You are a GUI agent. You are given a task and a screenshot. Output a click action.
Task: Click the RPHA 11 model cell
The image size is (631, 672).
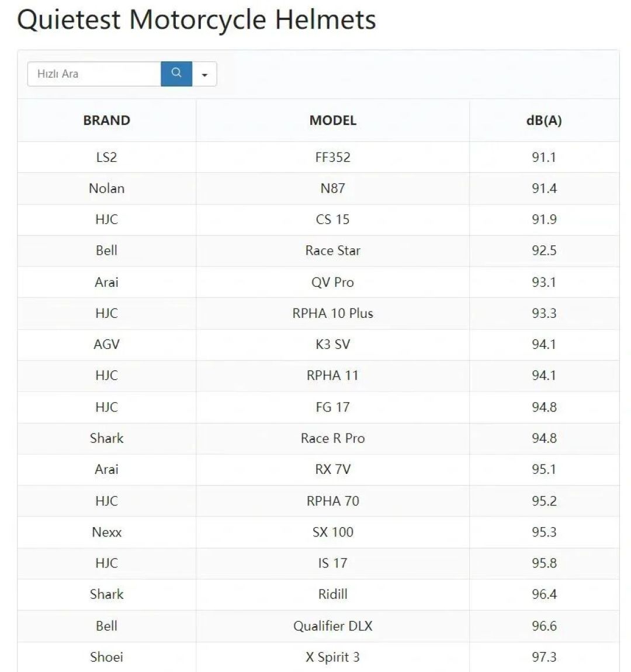[333, 375]
